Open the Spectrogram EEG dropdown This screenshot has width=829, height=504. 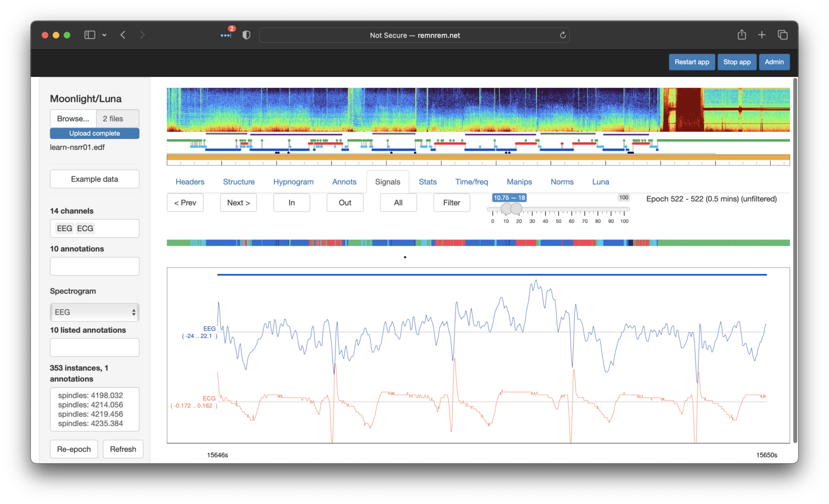pyautogui.click(x=94, y=312)
